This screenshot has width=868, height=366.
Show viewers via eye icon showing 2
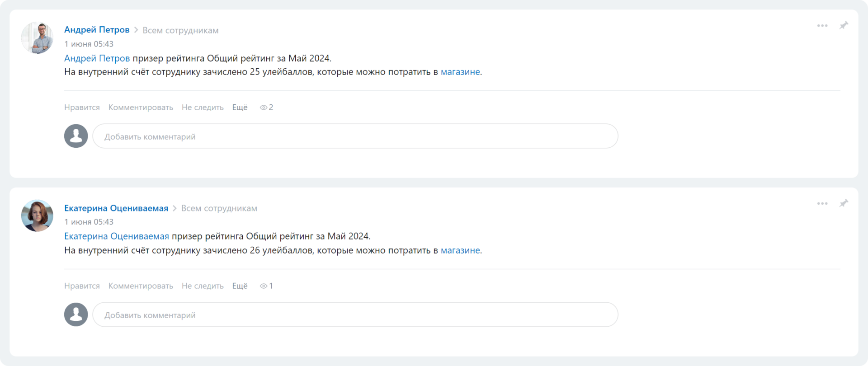point(266,108)
